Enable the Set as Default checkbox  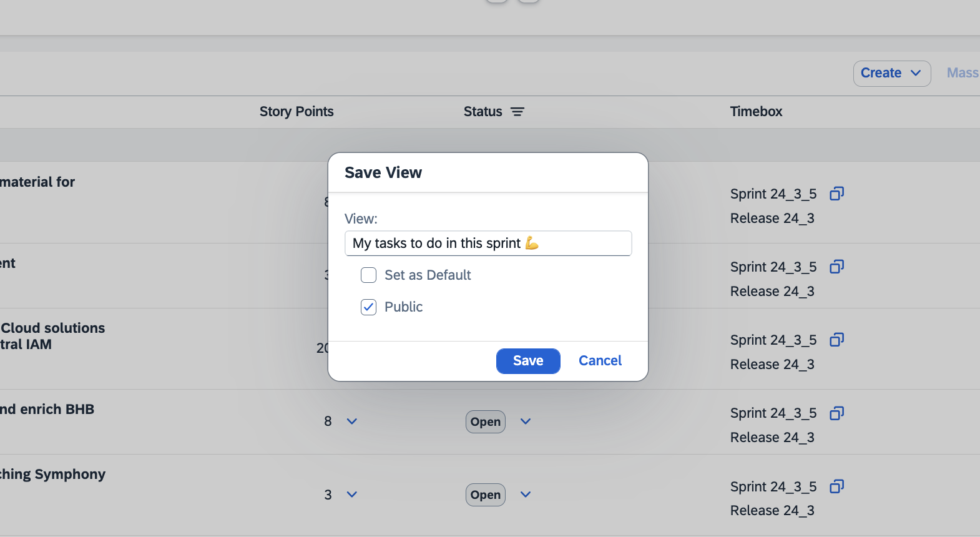click(369, 275)
